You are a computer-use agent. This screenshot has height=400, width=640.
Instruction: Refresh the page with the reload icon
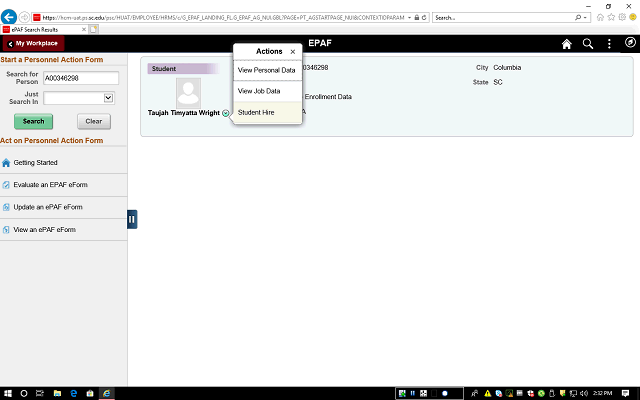pyautogui.click(x=424, y=18)
